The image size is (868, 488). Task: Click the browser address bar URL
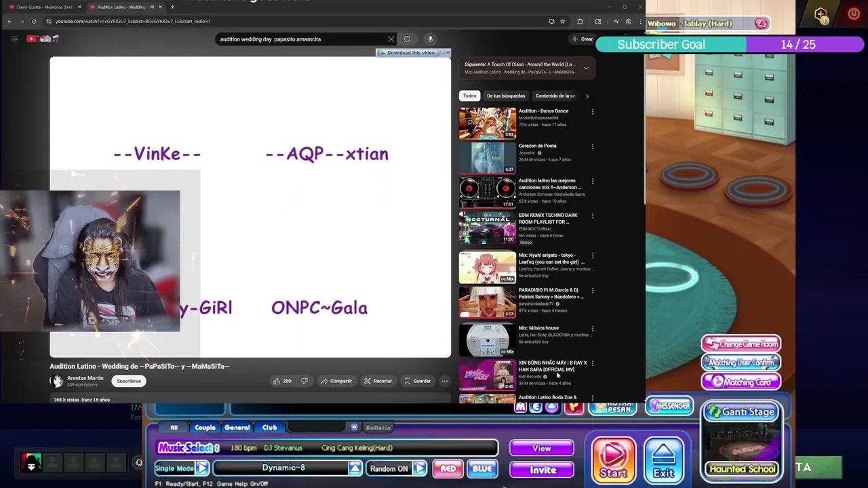point(133,21)
